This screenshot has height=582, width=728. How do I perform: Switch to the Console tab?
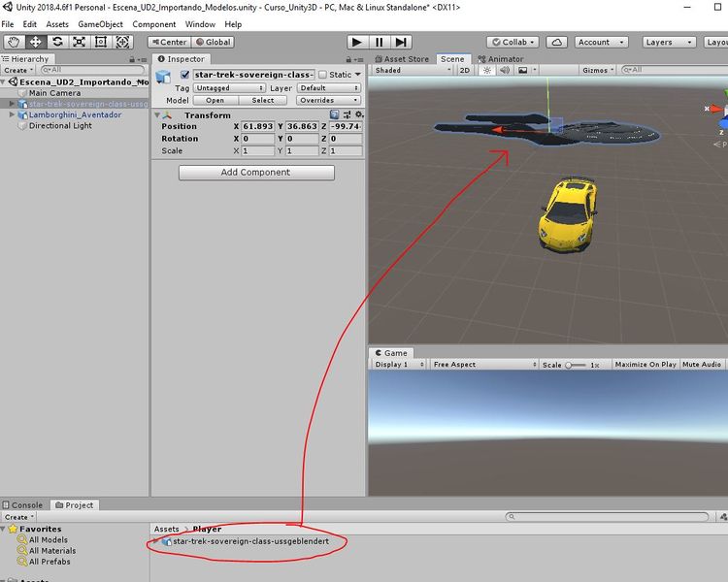[x=22, y=505]
